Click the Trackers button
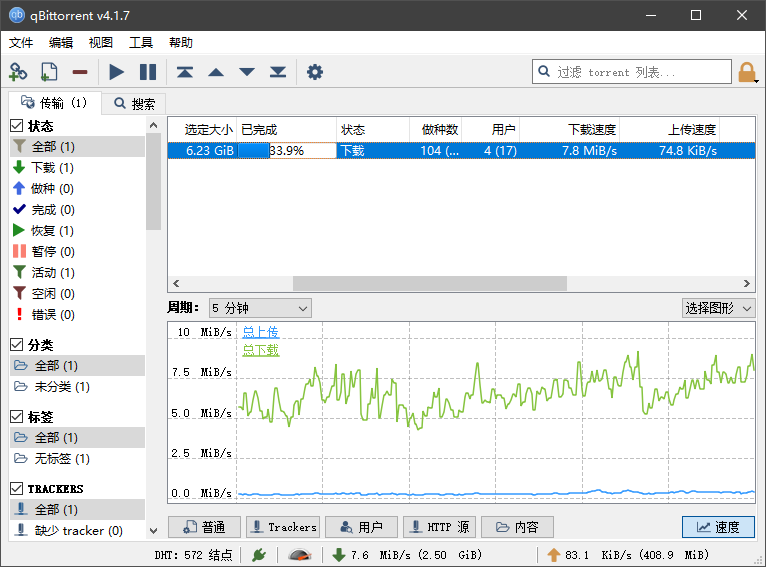Viewport: 766px width, 567px height. [282, 527]
